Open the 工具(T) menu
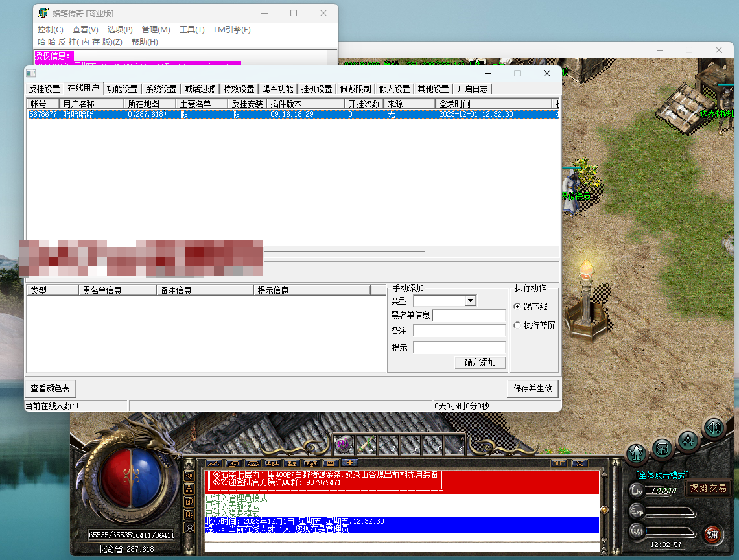Viewport: 739px width, 560px height. click(x=192, y=30)
